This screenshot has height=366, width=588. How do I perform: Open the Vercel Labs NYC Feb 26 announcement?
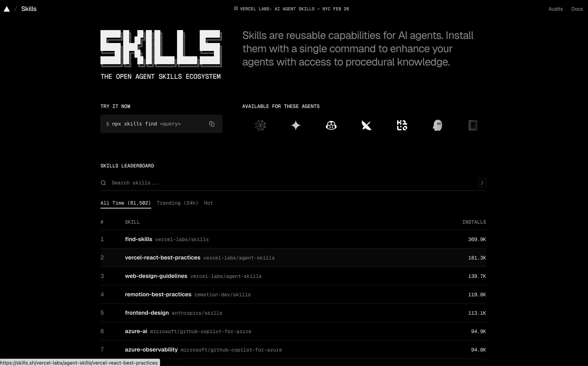pyautogui.click(x=292, y=9)
